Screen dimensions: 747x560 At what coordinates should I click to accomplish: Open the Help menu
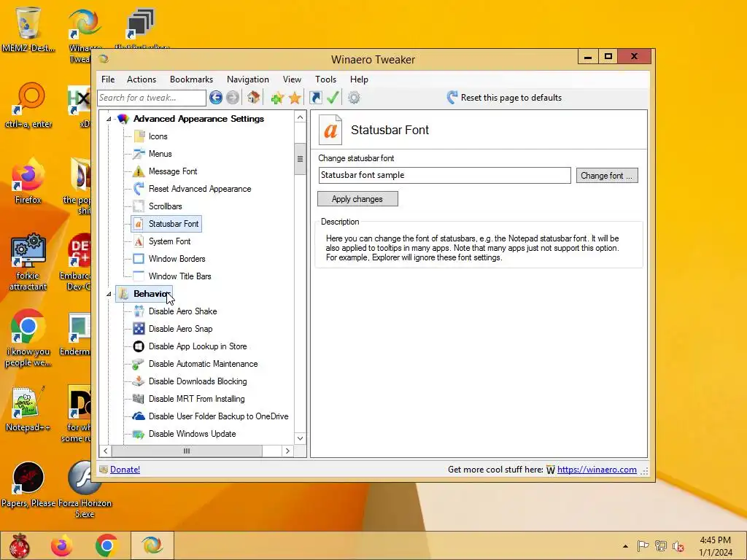coord(359,79)
